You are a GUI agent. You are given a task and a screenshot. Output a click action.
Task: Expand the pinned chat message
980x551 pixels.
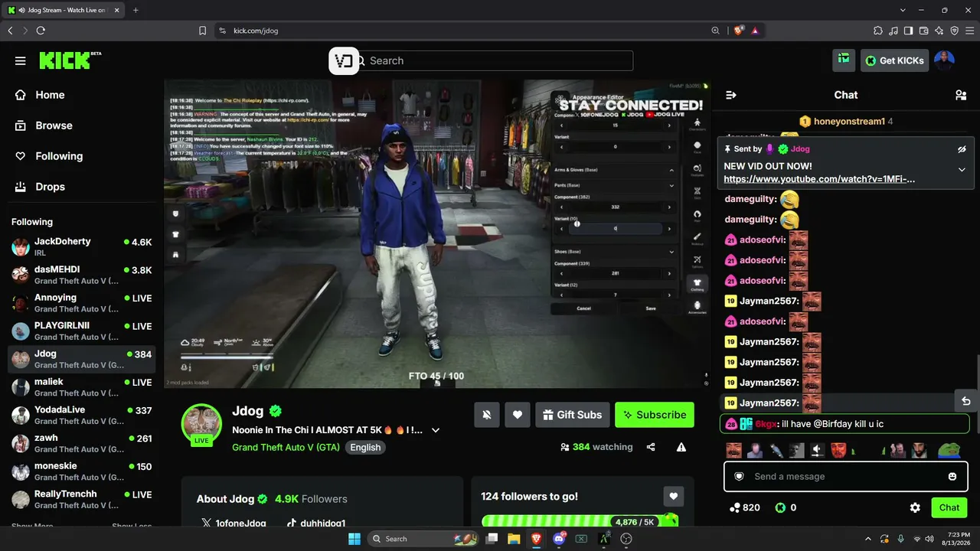(962, 169)
